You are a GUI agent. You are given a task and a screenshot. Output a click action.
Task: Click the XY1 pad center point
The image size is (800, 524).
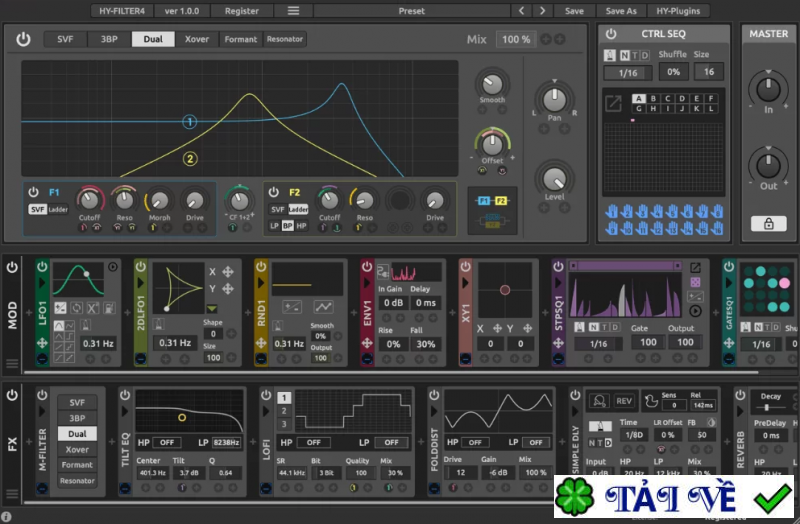point(504,290)
